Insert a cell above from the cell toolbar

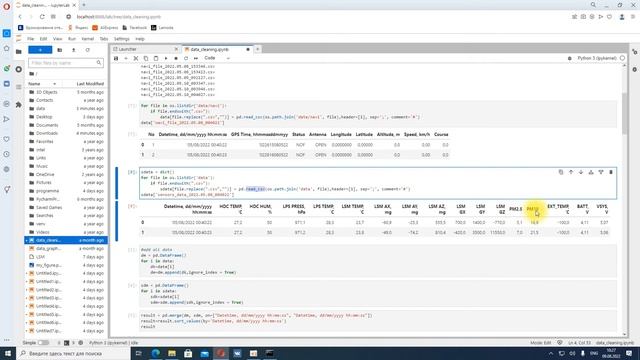point(591,172)
